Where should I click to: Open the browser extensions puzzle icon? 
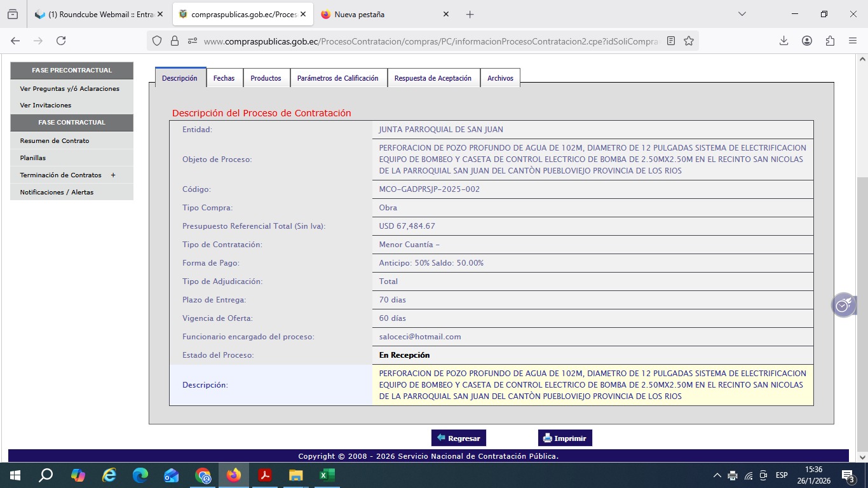(830, 41)
